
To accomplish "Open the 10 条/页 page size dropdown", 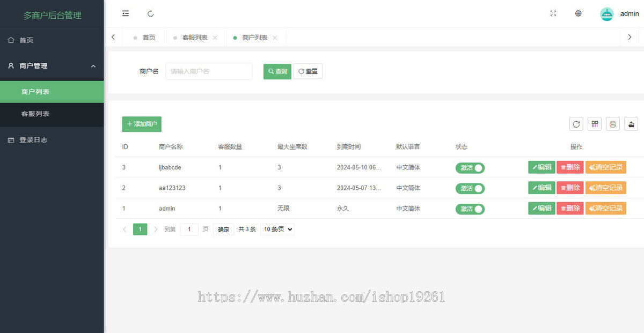I will point(277,229).
